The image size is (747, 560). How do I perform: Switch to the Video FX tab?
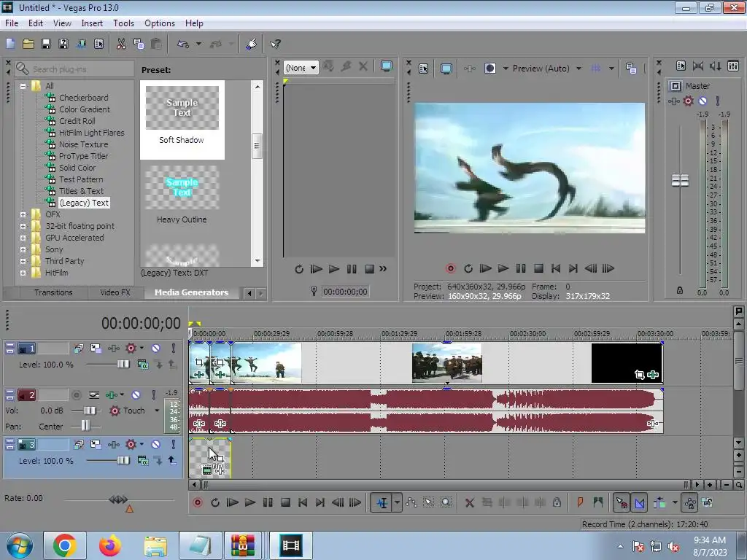pyautogui.click(x=115, y=292)
